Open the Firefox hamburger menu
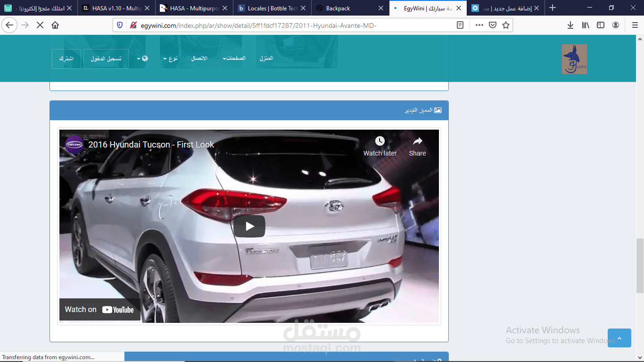The width and height of the screenshot is (644, 362). pyautogui.click(x=635, y=25)
